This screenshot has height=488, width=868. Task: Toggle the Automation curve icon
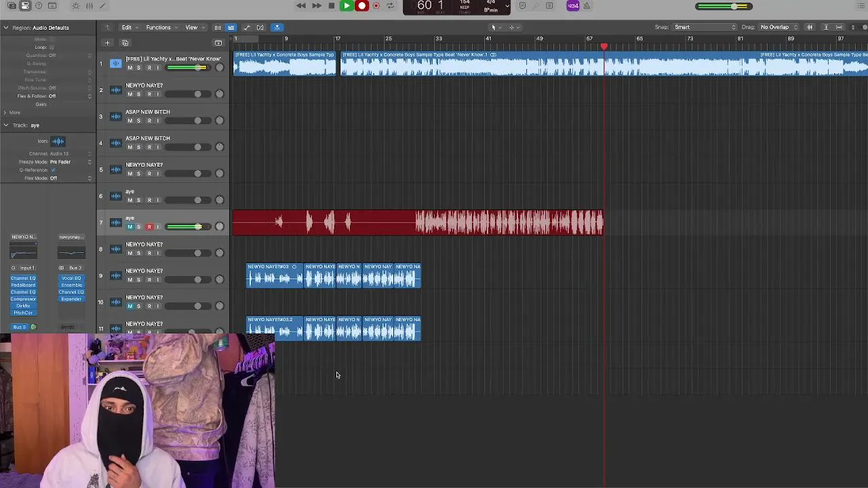[247, 28]
